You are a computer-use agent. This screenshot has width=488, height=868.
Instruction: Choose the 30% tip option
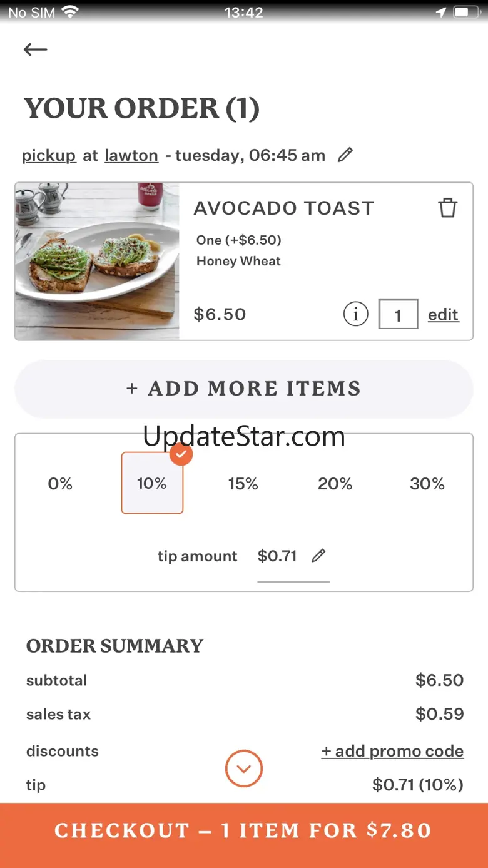tap(427, 484)
